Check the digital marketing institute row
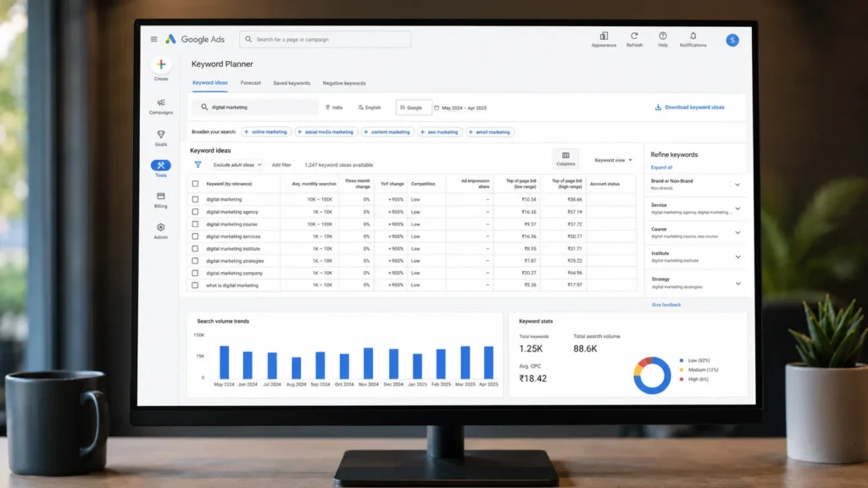 point(196,248)
